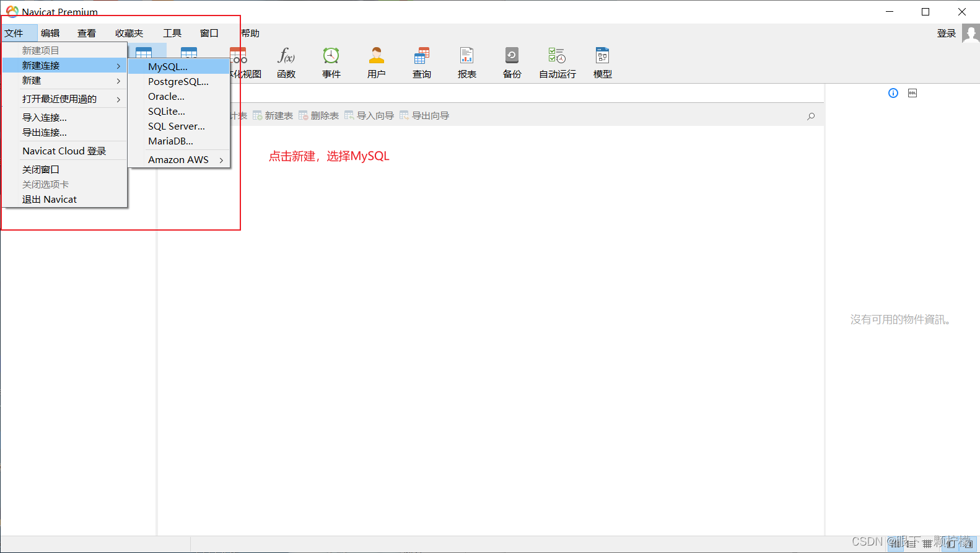This screenshot has width=980, height=553.
Task: Open the Report (报表) toolbar icon
Action: coord(467,63)
